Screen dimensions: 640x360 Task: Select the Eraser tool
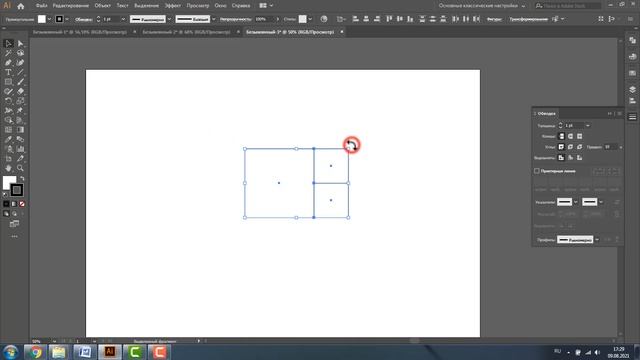20,91
